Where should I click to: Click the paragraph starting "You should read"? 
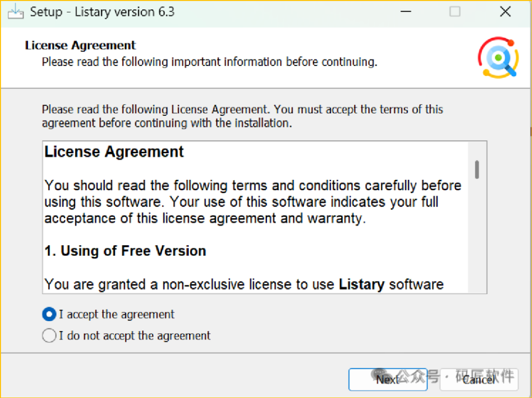[x=252, y=202]
